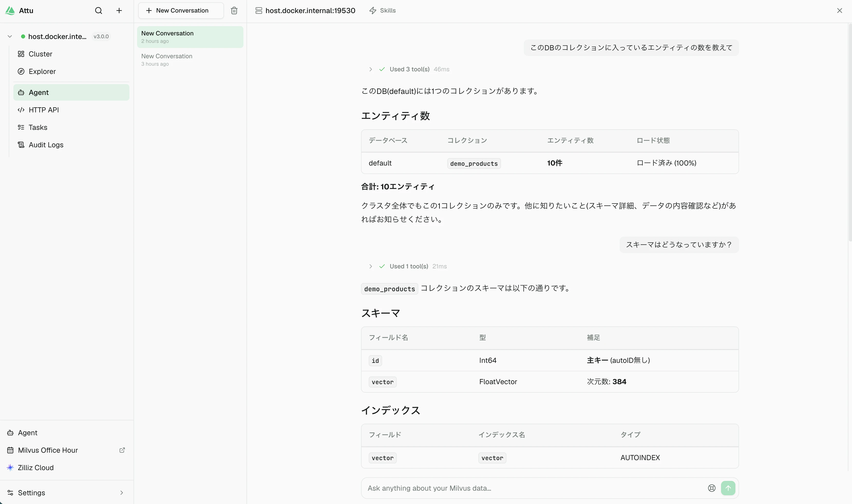852x504 pixels.
Task: Open Cluster in the sidebar
Action: tap(71, 54)
